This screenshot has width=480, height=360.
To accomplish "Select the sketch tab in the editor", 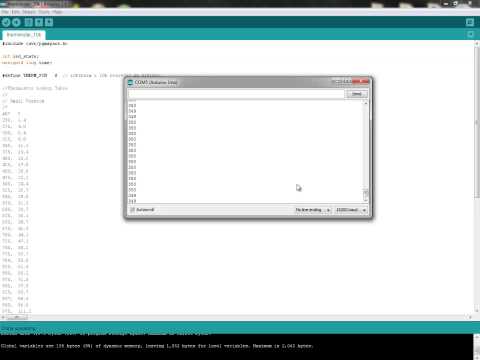I will pyautogui.click(x=24, y=35).
